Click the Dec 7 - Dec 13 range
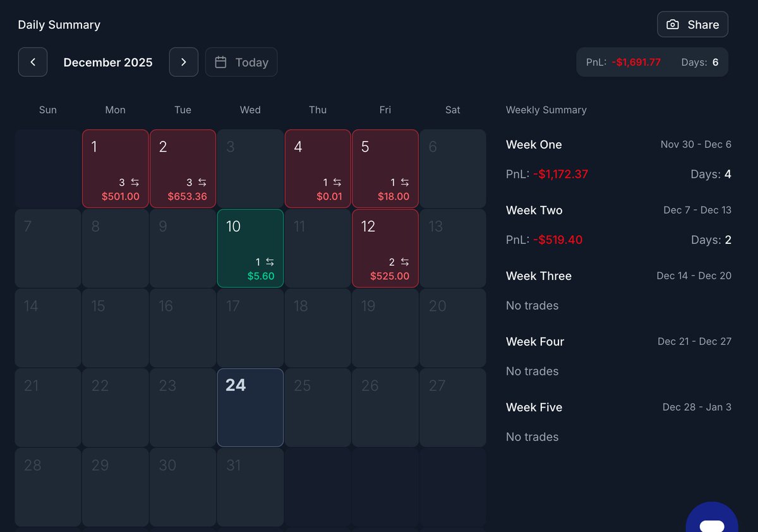Image resolution: width=758 pixels, height=532 pixels. click(697, 210)
